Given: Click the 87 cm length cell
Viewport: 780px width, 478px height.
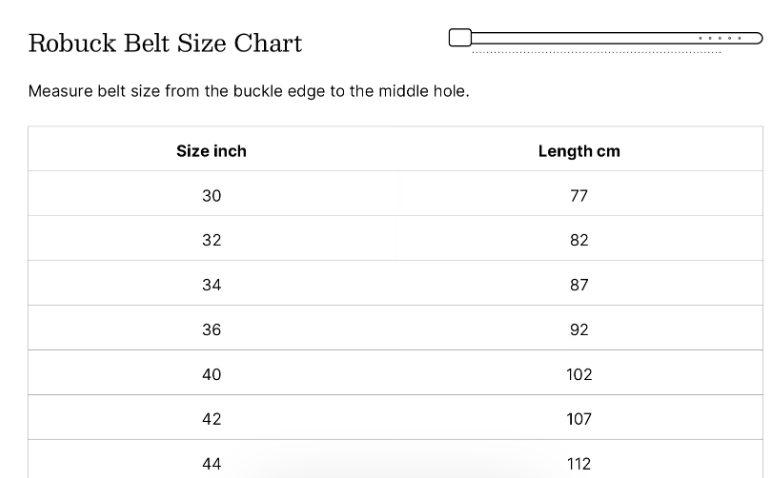Looking at the screenshot, I should pos(579,285).
